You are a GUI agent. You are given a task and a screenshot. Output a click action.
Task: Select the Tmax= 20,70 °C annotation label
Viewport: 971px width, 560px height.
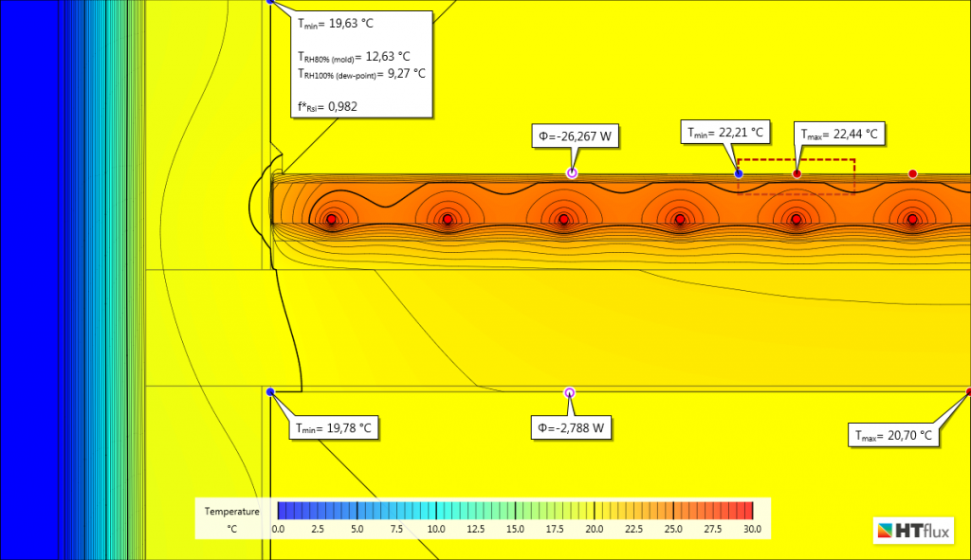[x=895, y=435]
